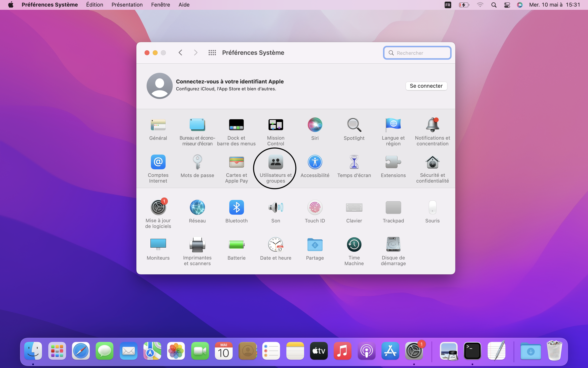This screenshot has height=368, width=588.
Task: Open the Édition menu
Action: pos(95,5)
